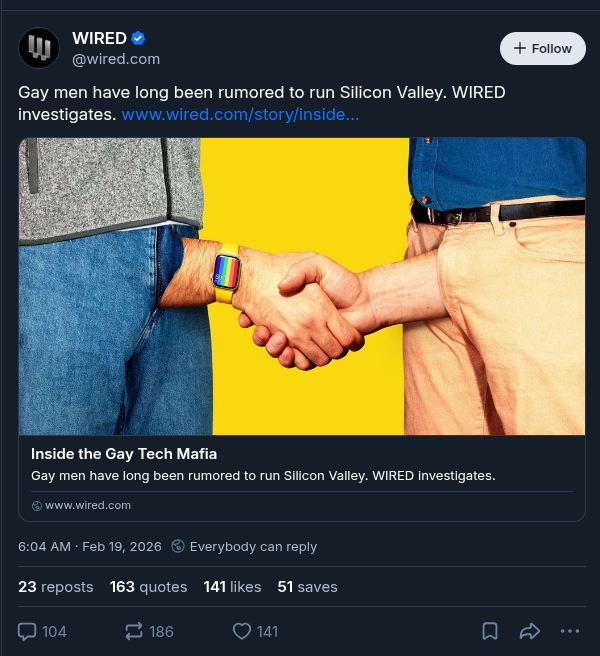Image resolution: width=600 pixels, height=656 pixels.
Task: Open replies via the comment bubble icon
Action: click(x=27, y=631)
